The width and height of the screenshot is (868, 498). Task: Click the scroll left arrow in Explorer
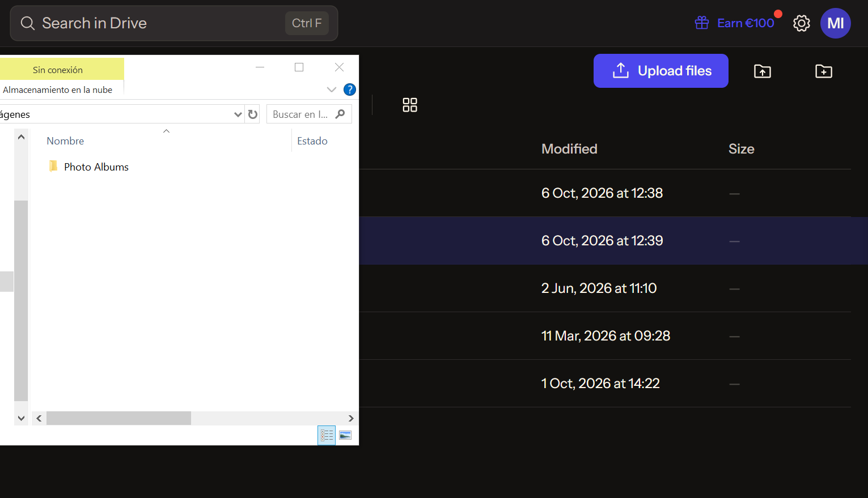pyautogui.click(x=39, y=418)
